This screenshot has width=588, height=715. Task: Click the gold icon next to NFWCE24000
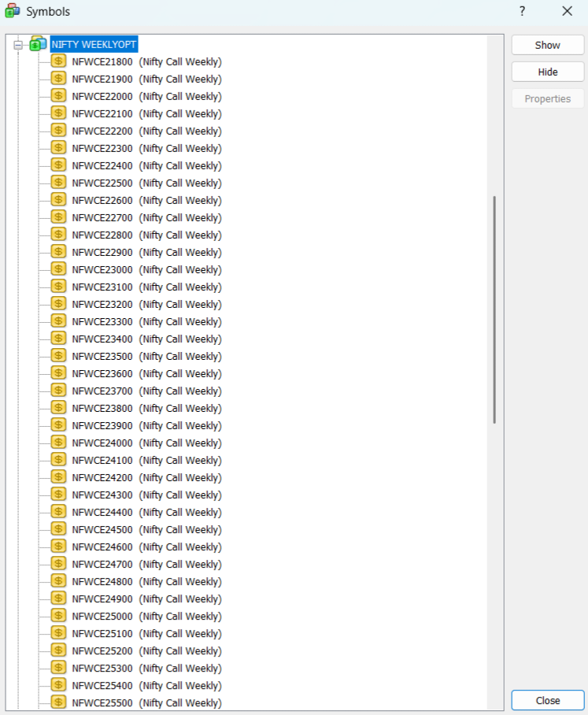click(58, 443)
